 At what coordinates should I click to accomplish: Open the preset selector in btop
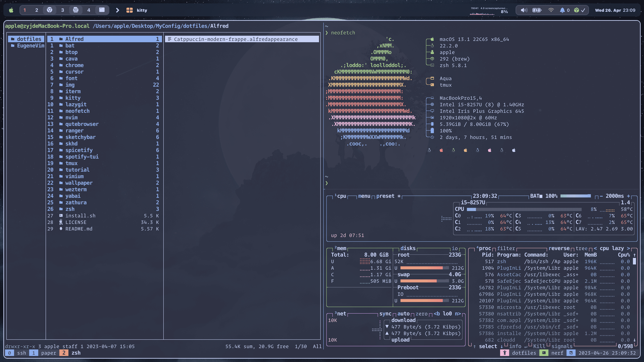(385, 196)
